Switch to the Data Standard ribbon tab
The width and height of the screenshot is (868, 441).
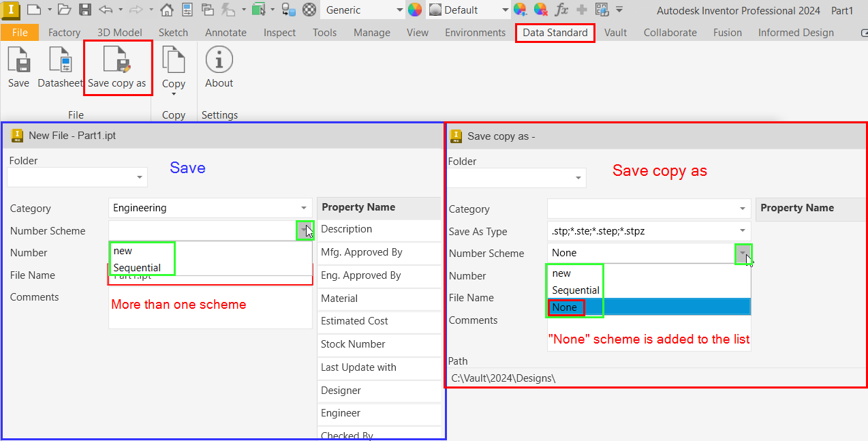(x=555, y=32)
